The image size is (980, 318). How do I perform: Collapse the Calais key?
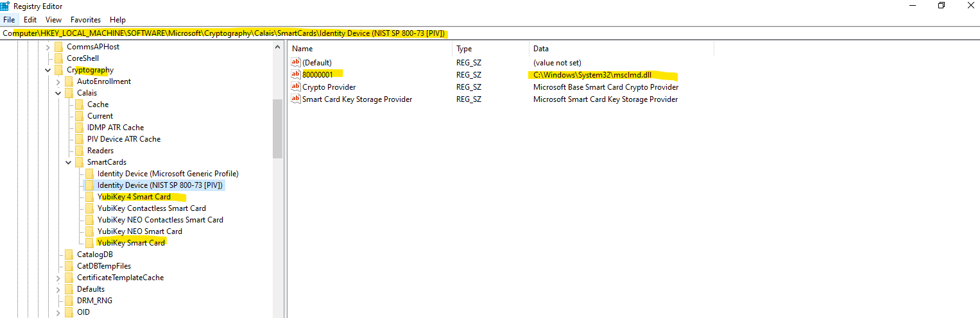click(58, 93)
